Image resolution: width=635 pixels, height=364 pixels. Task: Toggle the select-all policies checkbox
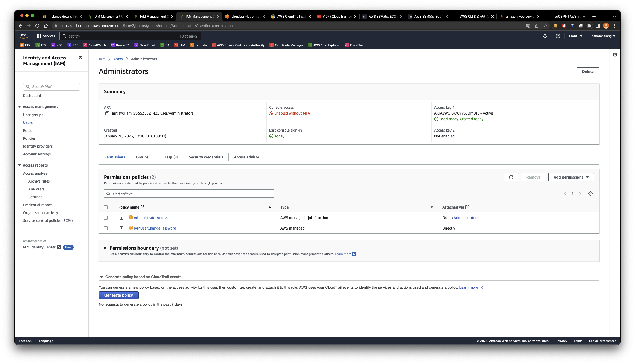click(x=106, y=207)
